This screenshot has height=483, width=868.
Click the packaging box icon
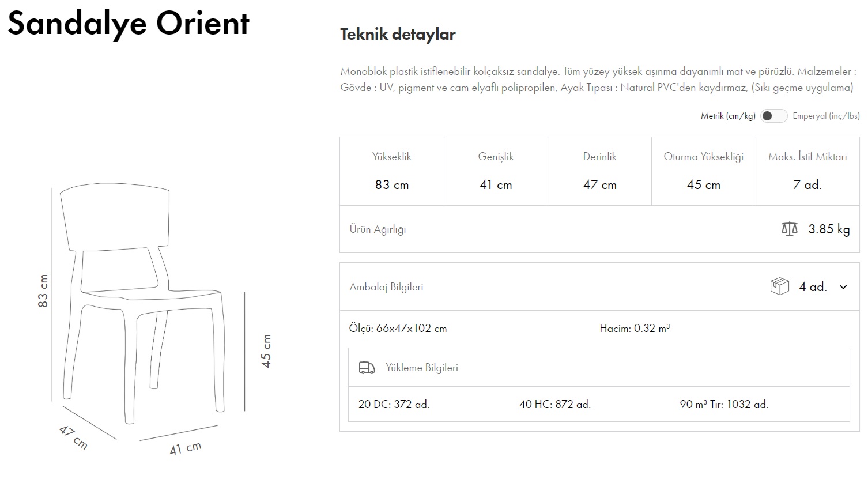pos(779,286)
